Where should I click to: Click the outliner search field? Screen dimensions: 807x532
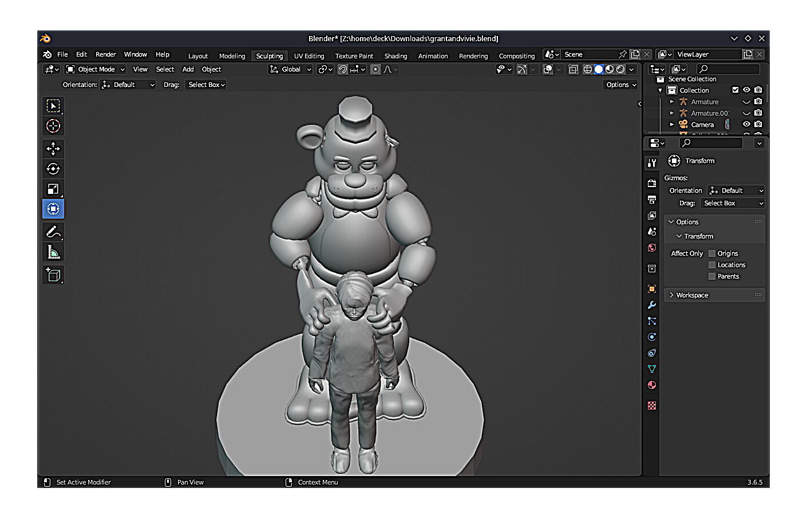(x=728, y=69)
